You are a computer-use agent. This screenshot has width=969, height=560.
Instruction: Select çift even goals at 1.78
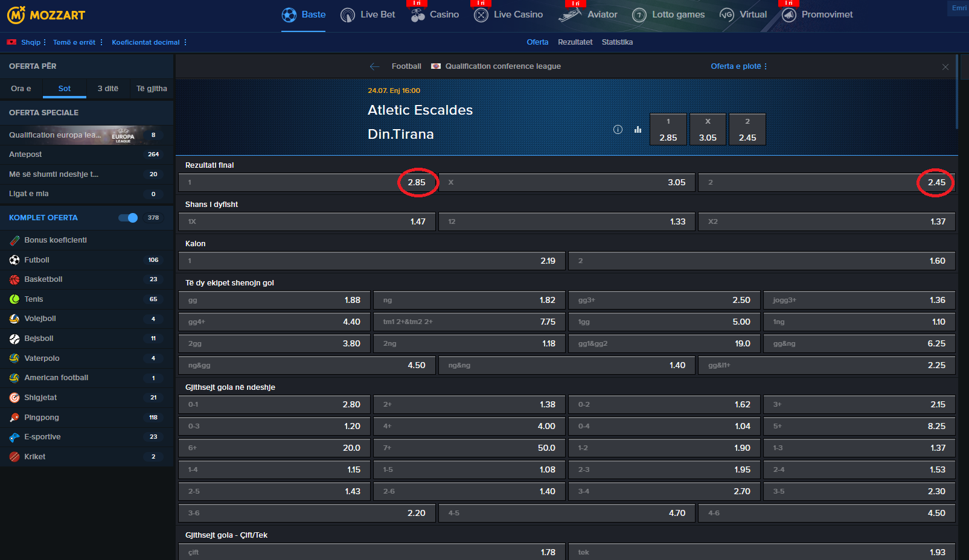point(372,552)
